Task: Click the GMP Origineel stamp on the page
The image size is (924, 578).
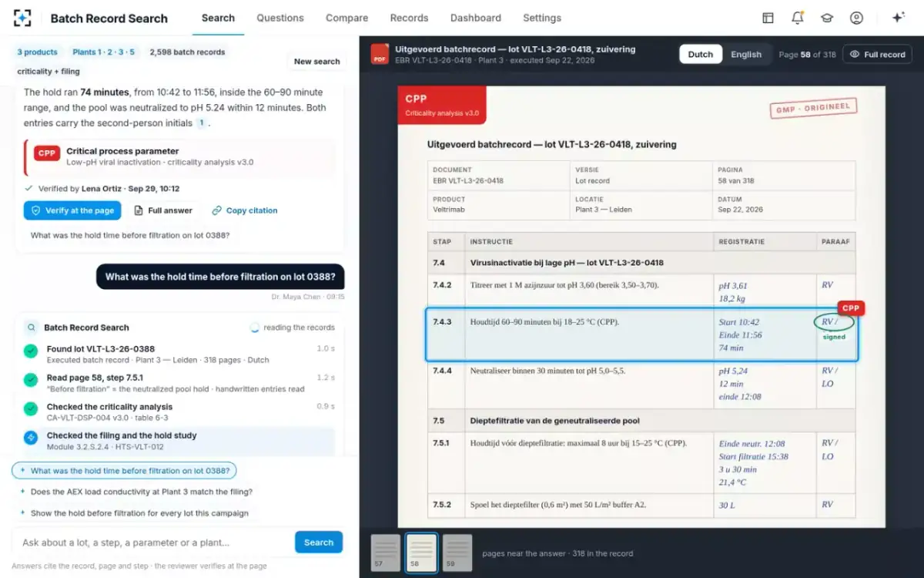Action: [813, 108]
